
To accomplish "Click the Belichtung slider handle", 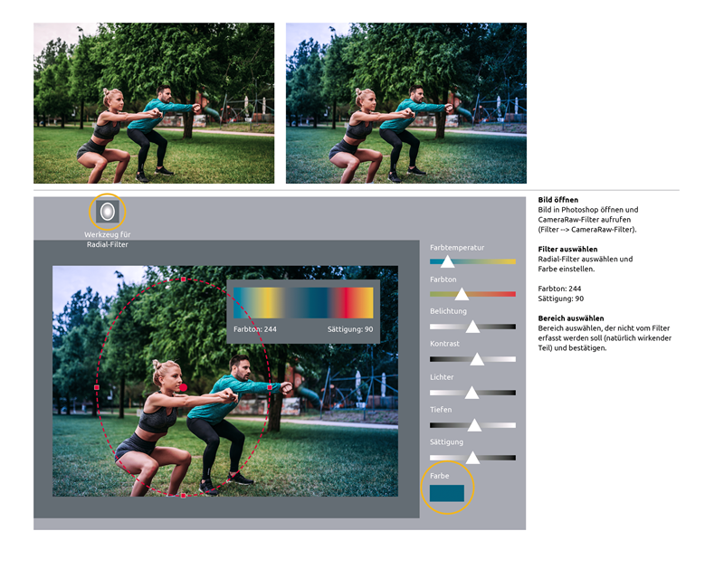I will coord(472,327).
